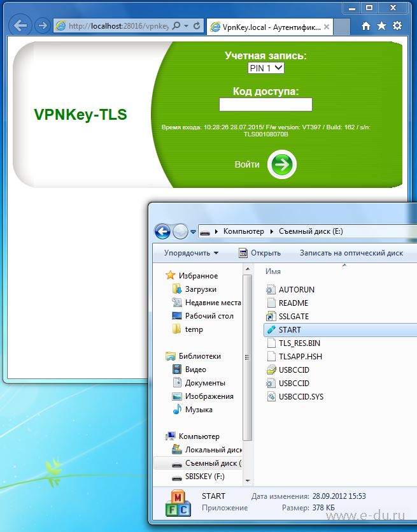Click the AUTORUN file icon
The height and width of the screenshot is (532, 417).
271,290
